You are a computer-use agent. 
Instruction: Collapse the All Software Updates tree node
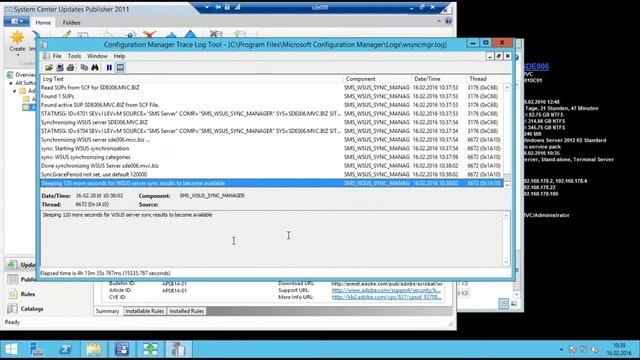11,83
